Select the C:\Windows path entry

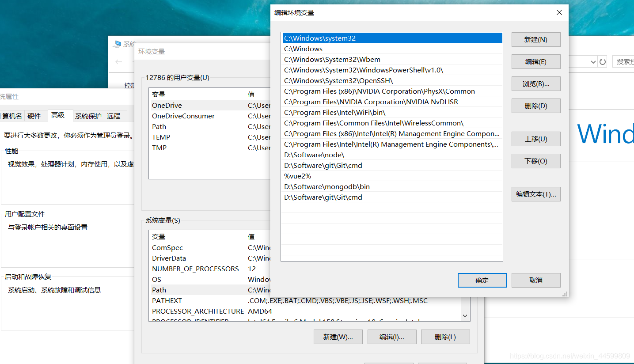(392, 49)
